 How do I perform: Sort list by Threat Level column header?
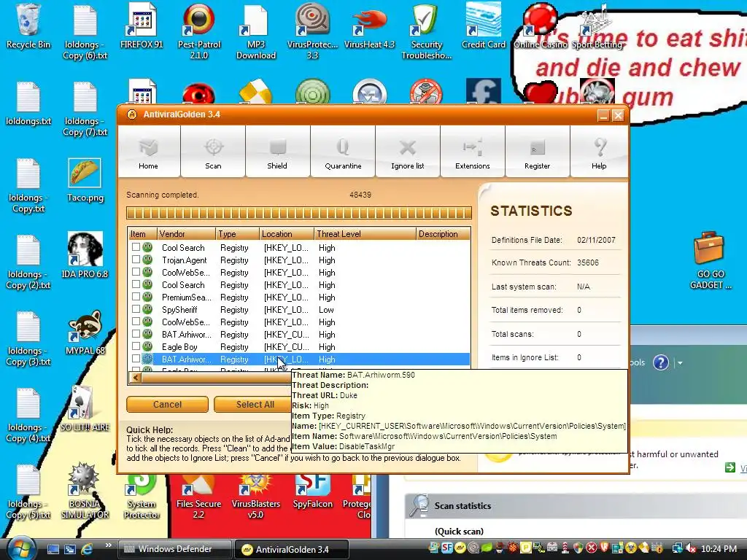(365, 234)
